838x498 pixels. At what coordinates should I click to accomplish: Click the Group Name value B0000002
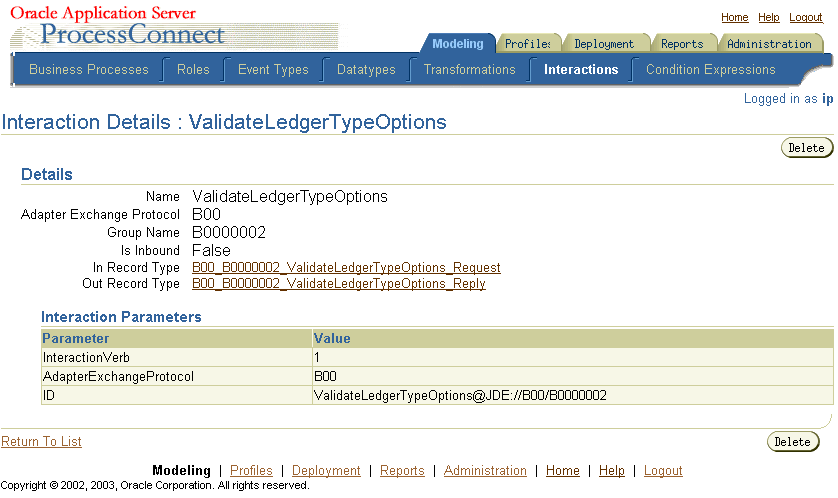click(x=229, y=232)
